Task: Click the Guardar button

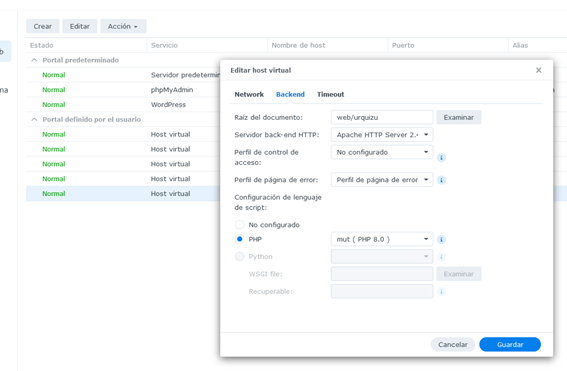Action: click(510, 344)
